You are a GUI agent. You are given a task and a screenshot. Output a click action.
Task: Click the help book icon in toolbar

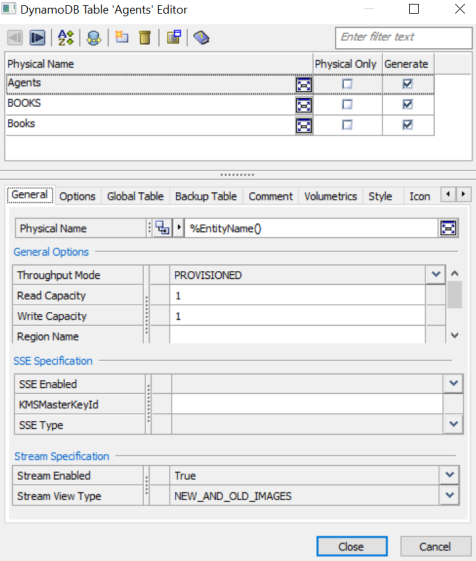[x=201, y=38]
